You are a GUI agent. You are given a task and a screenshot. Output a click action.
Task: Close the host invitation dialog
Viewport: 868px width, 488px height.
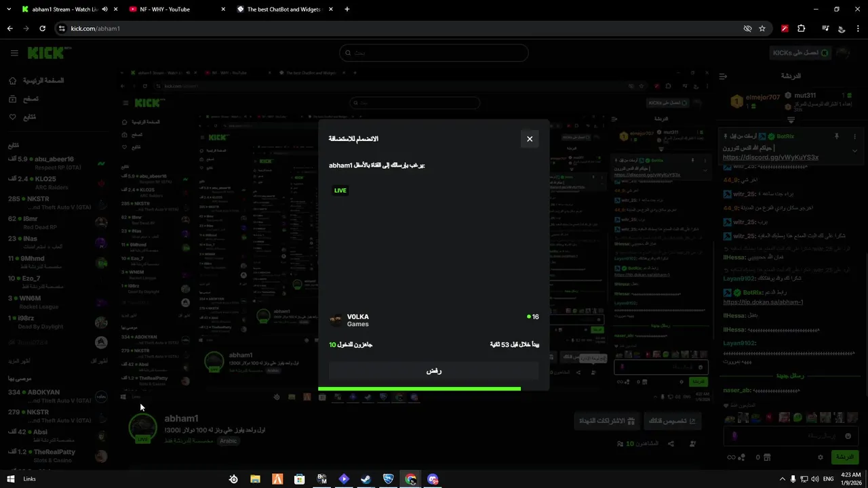tap(530, 139)
